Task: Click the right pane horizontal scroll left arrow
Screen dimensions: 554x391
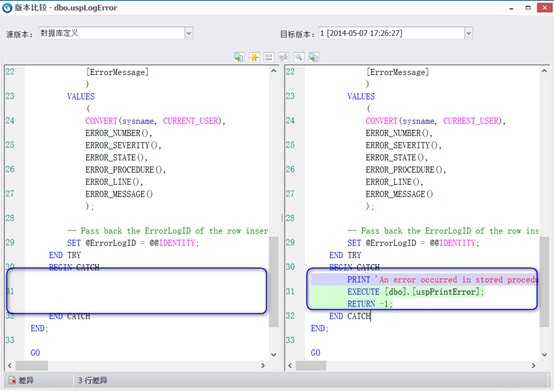Action: coord(290,365)
